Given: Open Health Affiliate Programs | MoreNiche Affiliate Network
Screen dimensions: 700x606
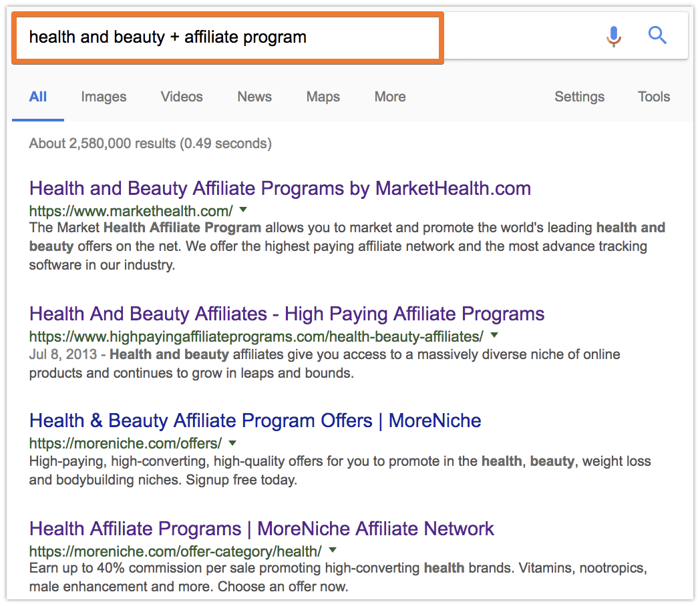Looking at the screenshot, I should [x=262, y=529].
